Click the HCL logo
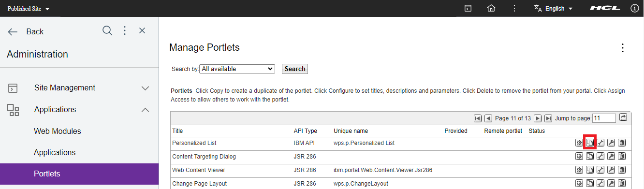This screenshot has width=644, height=189. click(605, 8)
